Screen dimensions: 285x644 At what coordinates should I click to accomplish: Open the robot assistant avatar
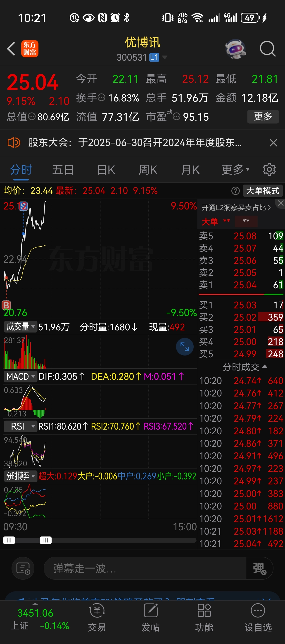(235, 49)
